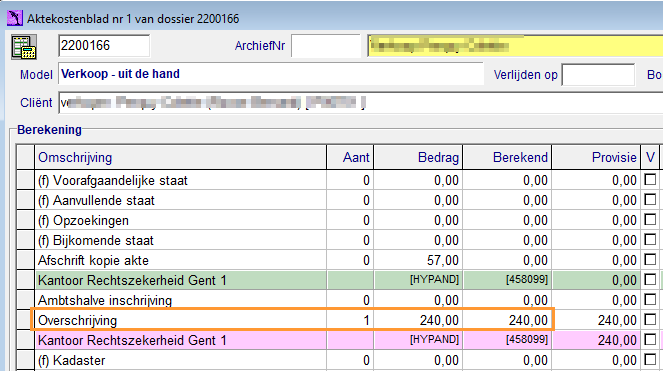Tick the V checkbox for Ambtshalve inschrijving
663x371 pixels.
coord(650,300)
